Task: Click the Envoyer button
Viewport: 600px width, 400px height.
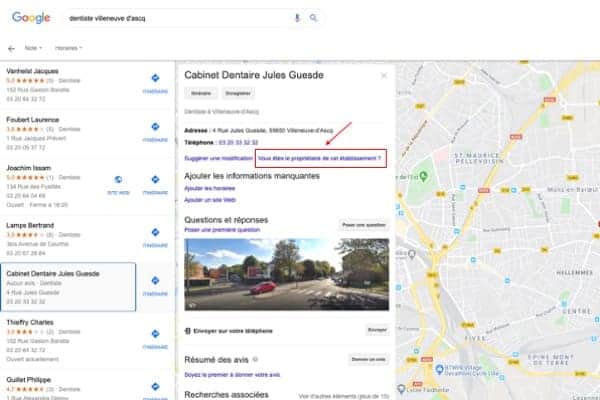Action: coord(377,330)
